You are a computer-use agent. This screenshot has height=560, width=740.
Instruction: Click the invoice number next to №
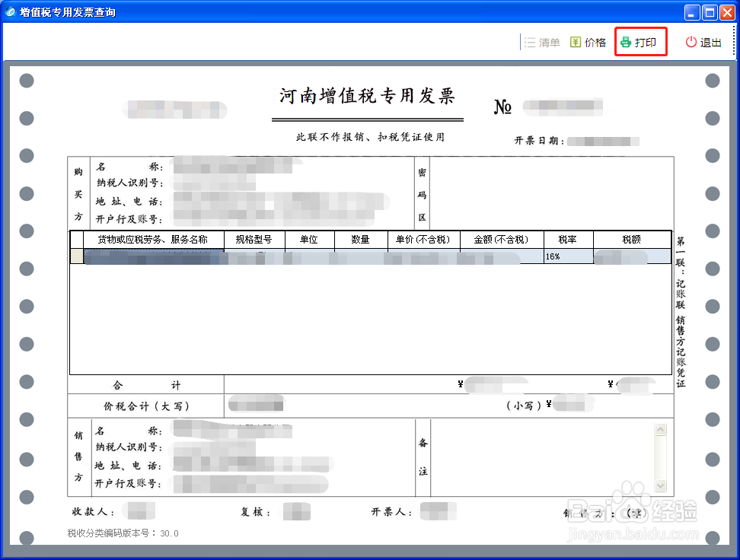pos(563,106)
